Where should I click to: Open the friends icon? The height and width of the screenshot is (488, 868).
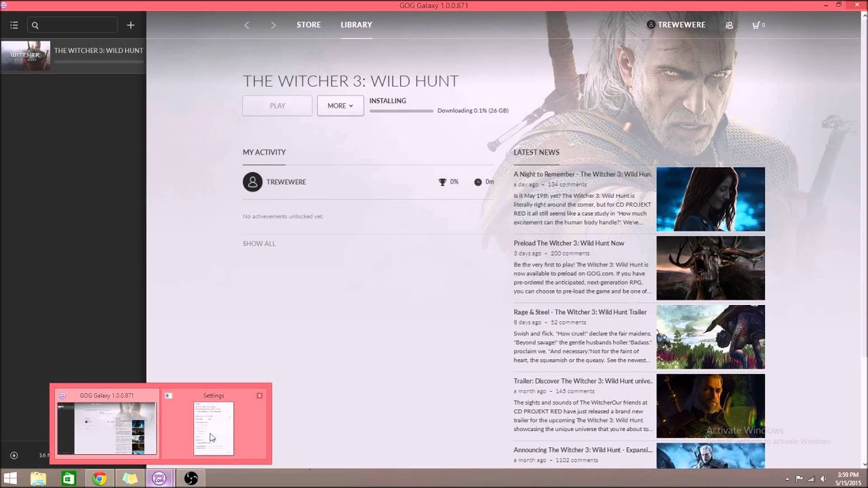pos(729,25)
